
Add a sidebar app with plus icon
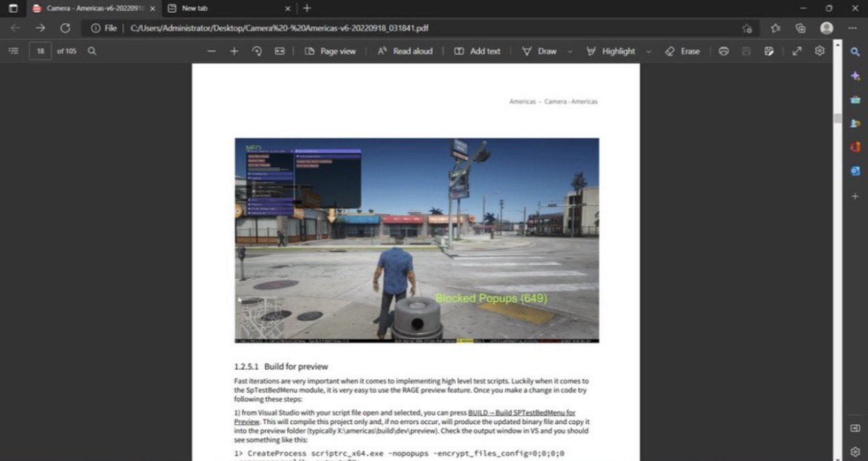[855, 196]
